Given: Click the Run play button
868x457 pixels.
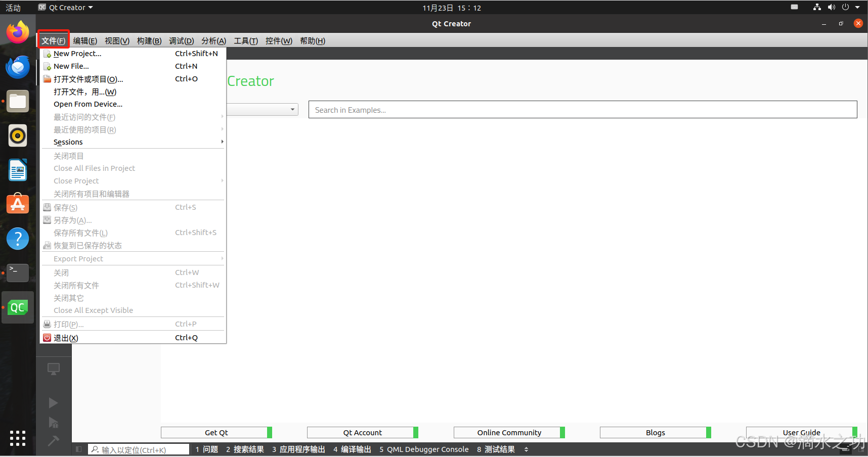Looking at the screenshot, I should [53, 403].
